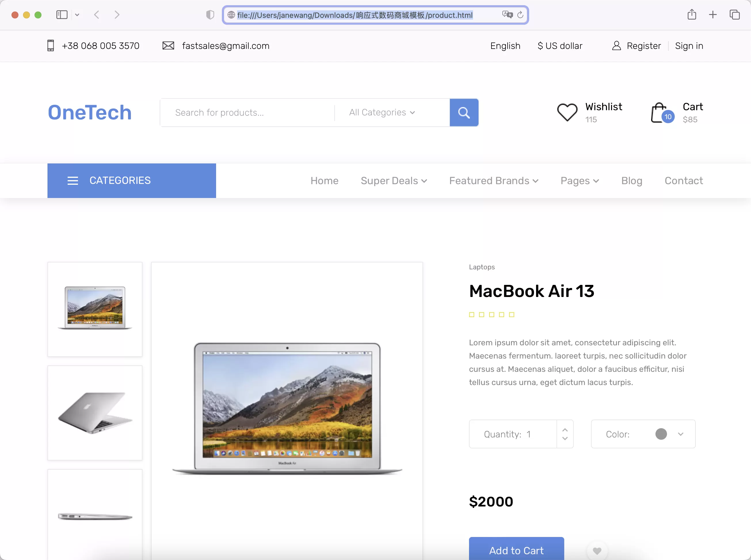
Task: Click the magnifier search button
Action: [464, 113]
